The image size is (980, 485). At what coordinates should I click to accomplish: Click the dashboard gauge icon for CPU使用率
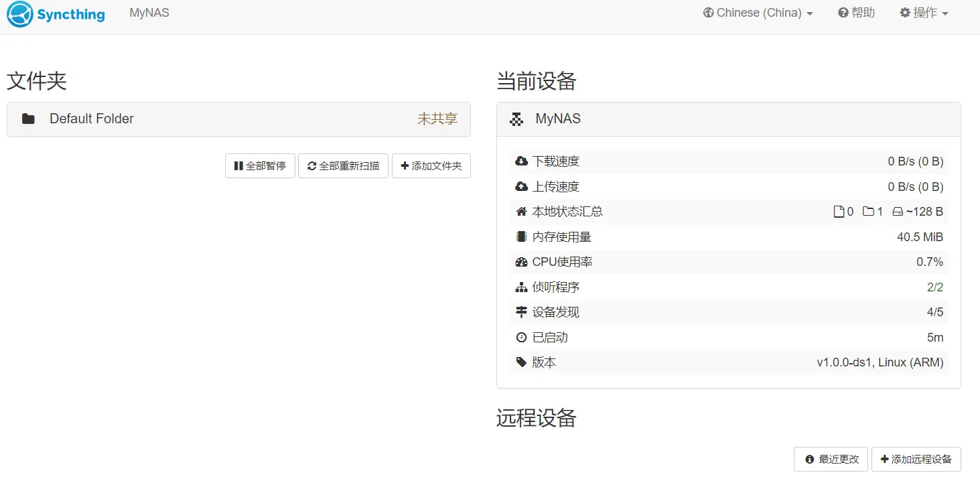click(x=521, y=262)
